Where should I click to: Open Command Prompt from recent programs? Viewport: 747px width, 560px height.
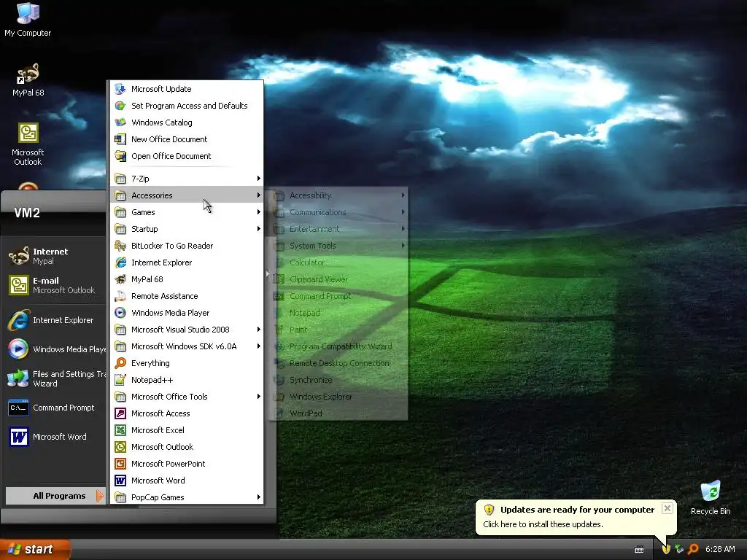click(x=55, y=408)
